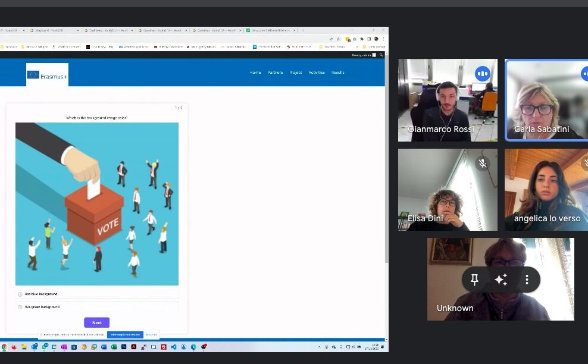Image resolution: width=588 pixels, height=364 pixels.
Task: Open File Explorer from the taskbar
Action: click(24, 347)
